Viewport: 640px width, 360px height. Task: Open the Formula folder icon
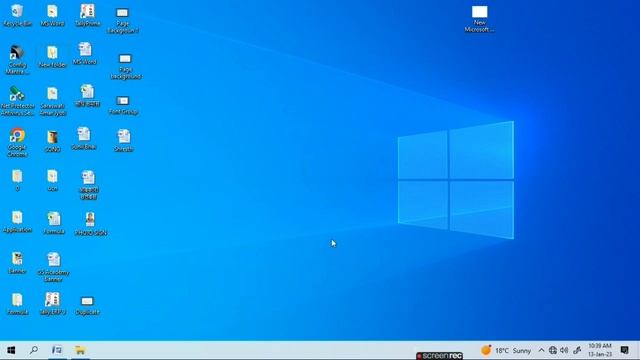(17, 304)
